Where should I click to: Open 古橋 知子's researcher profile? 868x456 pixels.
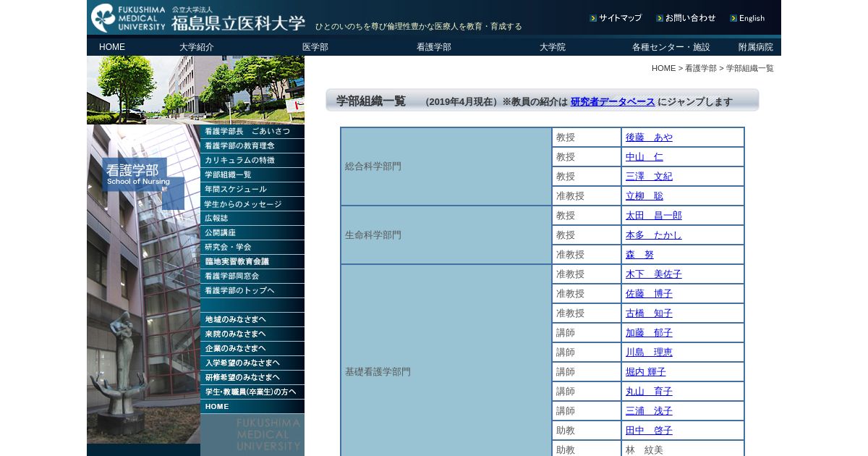coord(649,313)
